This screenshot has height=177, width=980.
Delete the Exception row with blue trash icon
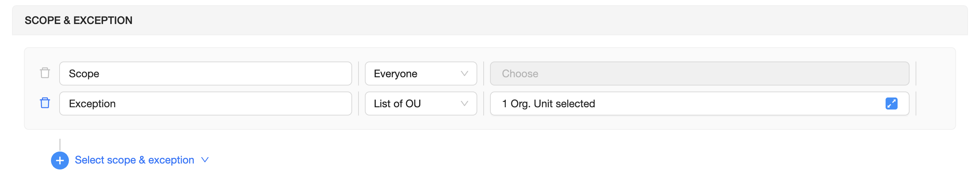(45, 103)
